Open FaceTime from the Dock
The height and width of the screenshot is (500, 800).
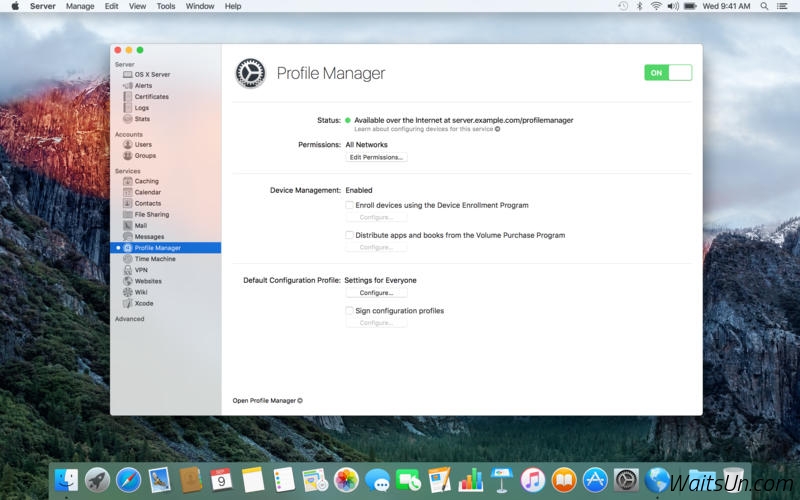[x=409, y=480]
